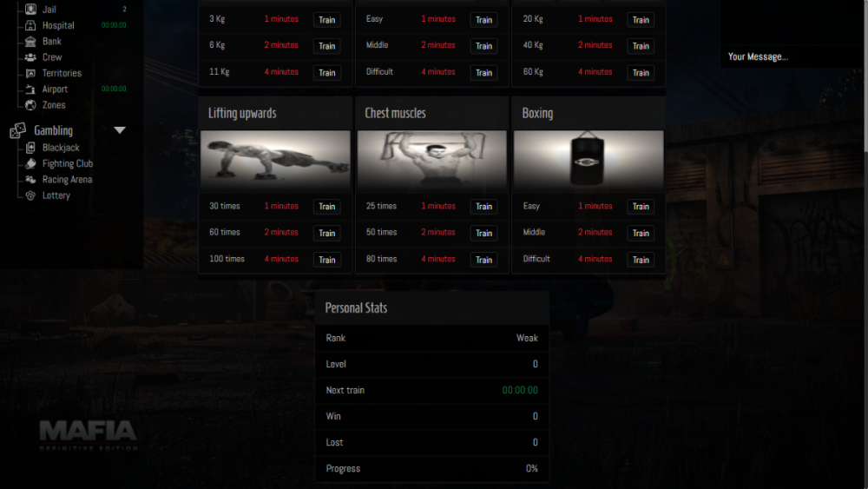Train Chest muscles 25 times

483,207
